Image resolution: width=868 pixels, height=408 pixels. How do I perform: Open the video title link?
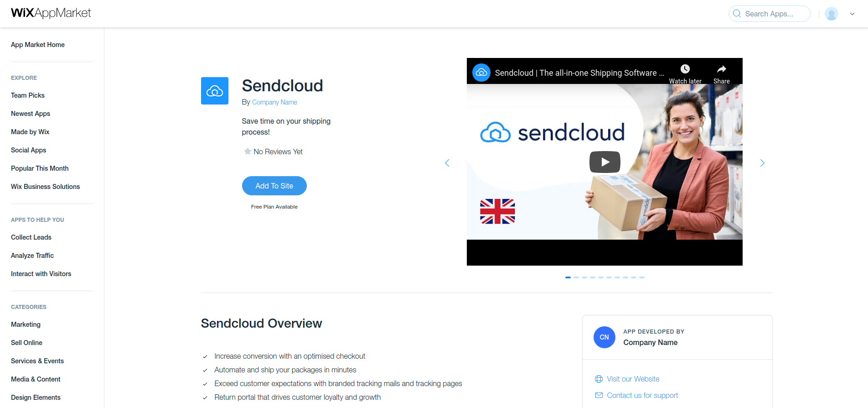tap(579, 73)
